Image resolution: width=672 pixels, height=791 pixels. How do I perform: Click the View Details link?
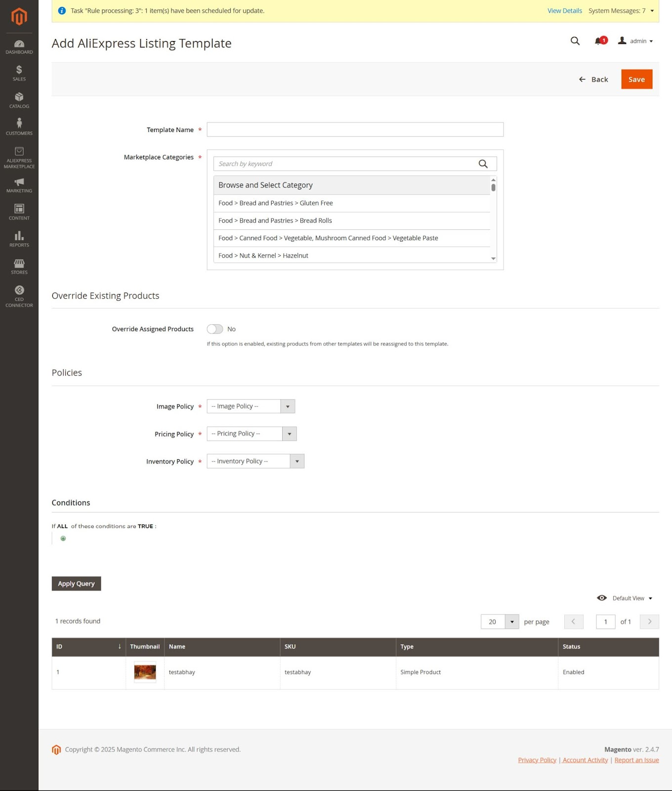(564, 11)
